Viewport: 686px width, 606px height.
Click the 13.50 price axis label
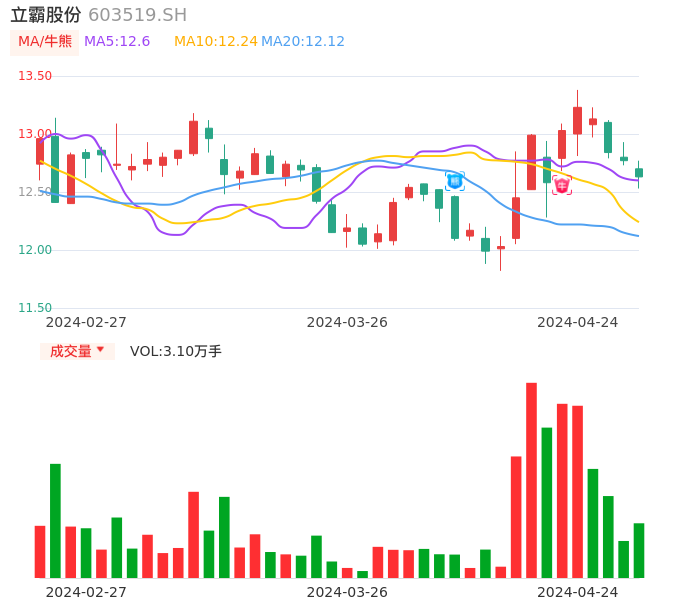(x=35, y=76)
